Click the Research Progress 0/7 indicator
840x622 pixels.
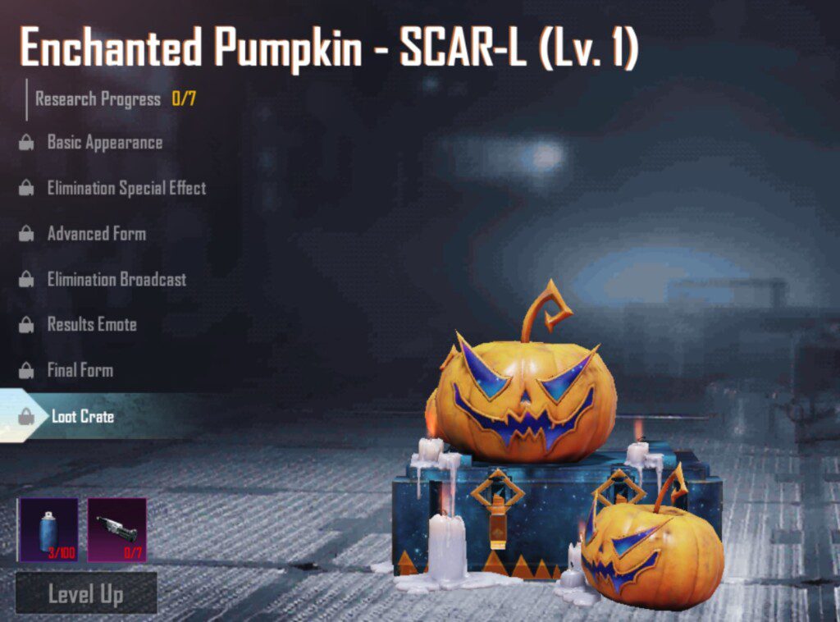point(116,99)
